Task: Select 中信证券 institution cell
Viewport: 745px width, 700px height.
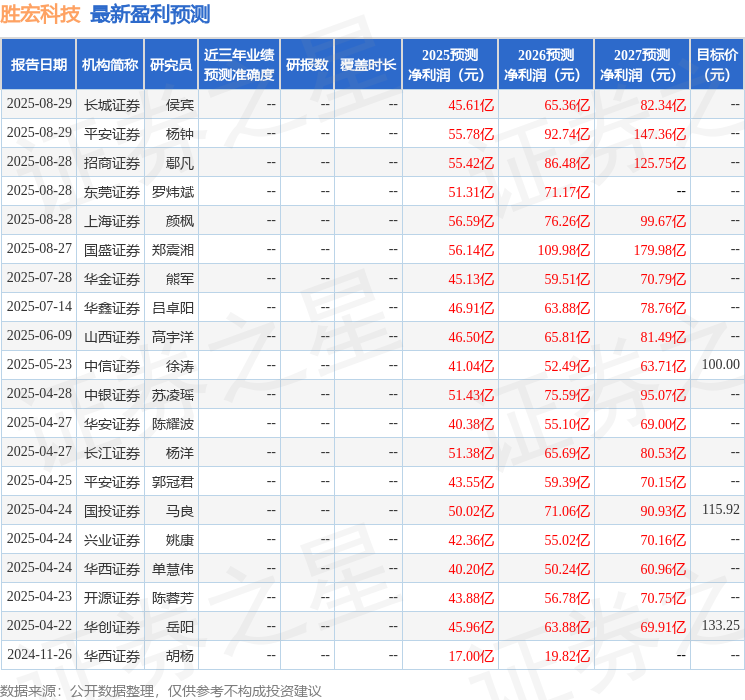Action: pyautogui.click(x=112, y=366)
